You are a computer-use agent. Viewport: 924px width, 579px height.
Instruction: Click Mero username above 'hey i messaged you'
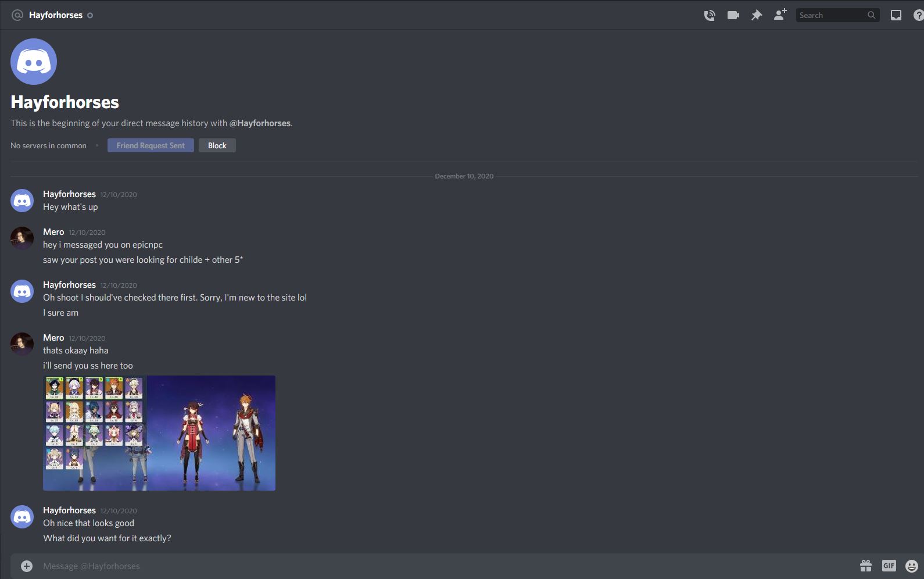click(53, 232)
